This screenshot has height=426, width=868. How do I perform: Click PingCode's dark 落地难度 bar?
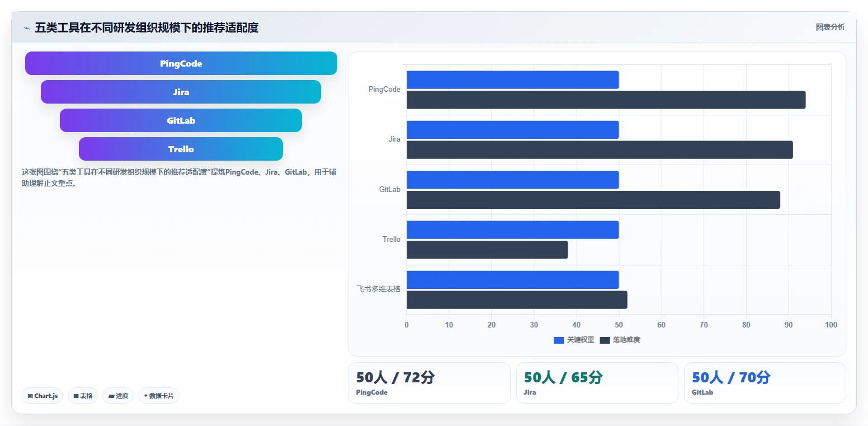(x=606, y=100)
